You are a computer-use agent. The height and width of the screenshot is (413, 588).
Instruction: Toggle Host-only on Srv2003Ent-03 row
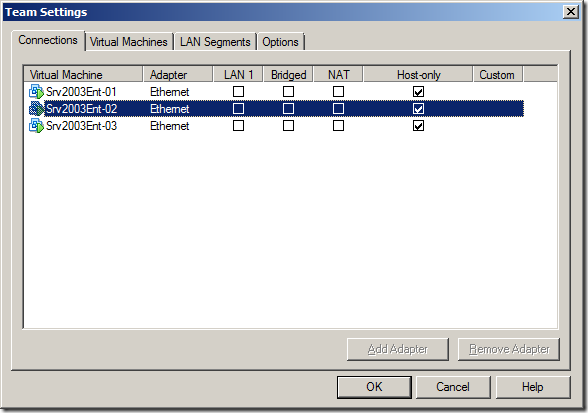click(x=418, y=126)
